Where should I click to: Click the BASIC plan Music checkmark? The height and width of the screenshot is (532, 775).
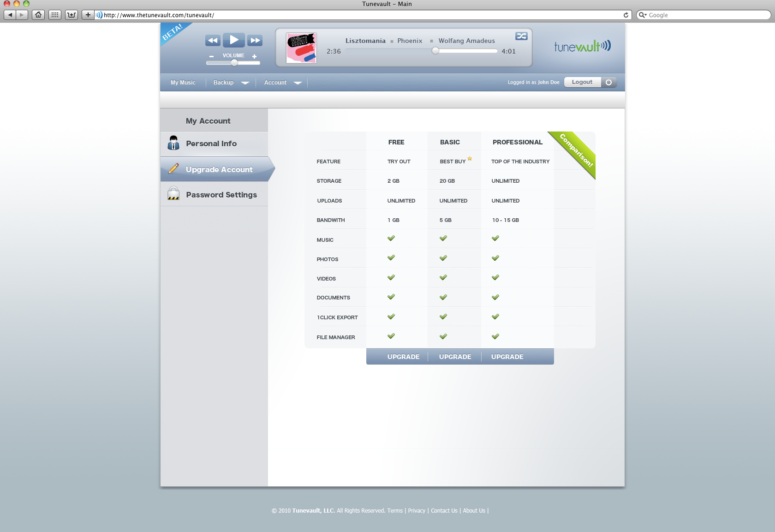443,238
